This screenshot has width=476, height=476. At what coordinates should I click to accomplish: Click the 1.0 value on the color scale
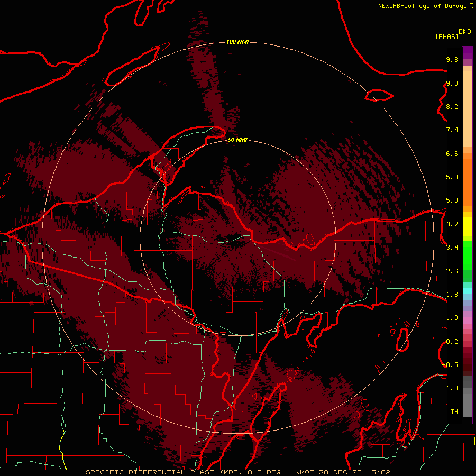tap(452, 318)
